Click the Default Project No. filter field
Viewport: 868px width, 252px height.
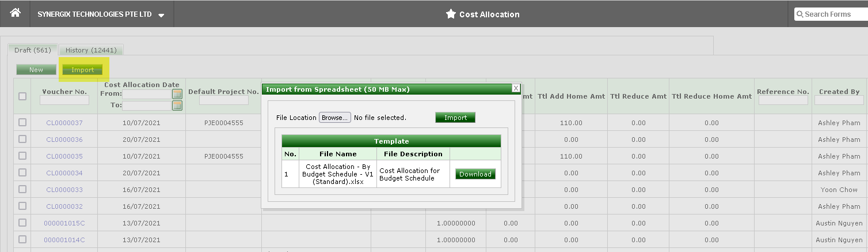click(223, 100)
